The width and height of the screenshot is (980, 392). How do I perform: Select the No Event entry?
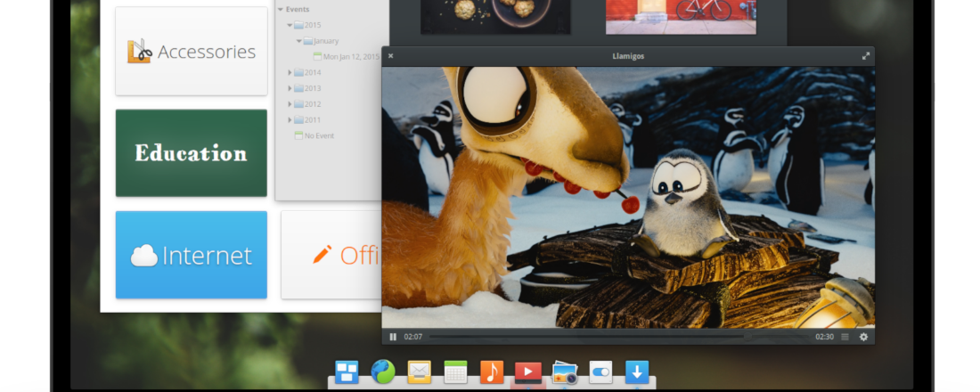[314, 135]
